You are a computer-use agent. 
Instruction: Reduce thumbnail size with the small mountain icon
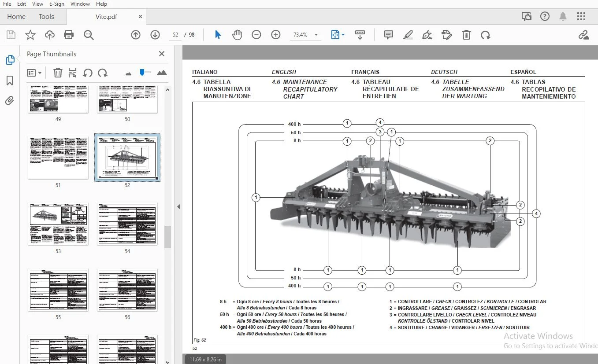128,74
